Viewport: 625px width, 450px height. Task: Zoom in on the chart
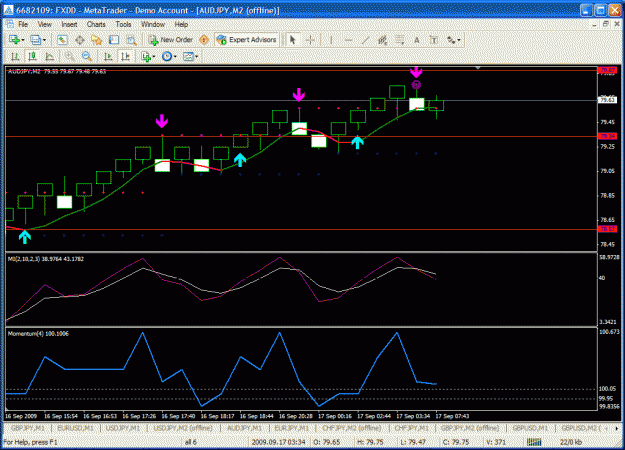coord(70,57)
